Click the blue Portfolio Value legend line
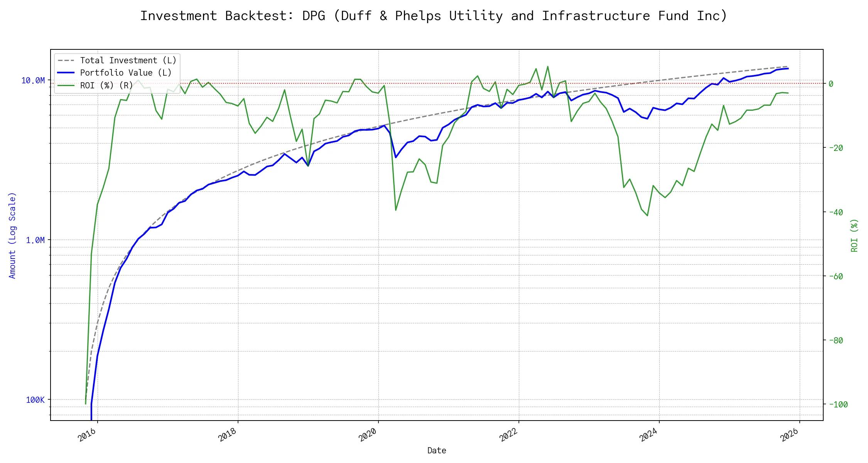Screen dimensions: 868x463 [66, 73]
